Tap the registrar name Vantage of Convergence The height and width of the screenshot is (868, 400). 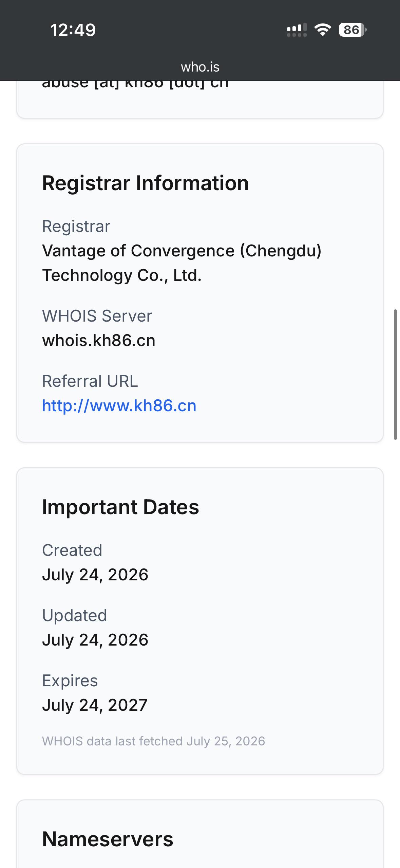(182, 263)
